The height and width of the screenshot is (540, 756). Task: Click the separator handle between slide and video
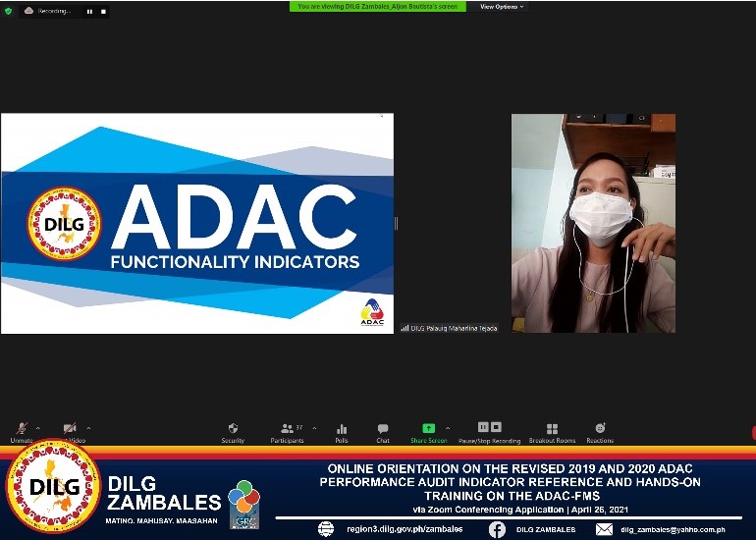pyautogui.click(x=397, y=223)
